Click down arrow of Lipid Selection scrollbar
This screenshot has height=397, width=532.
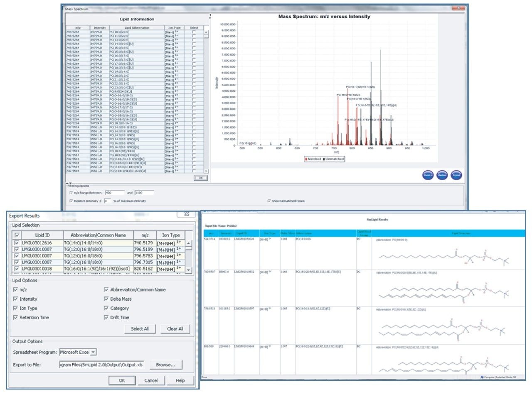[x=189, y=270]
